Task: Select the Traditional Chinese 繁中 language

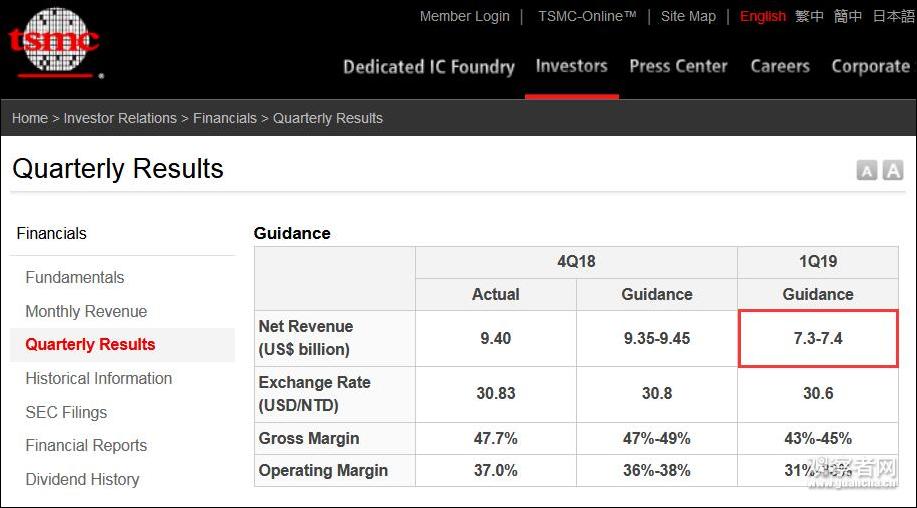Action: pyautogui.click(x=809, y=16)
